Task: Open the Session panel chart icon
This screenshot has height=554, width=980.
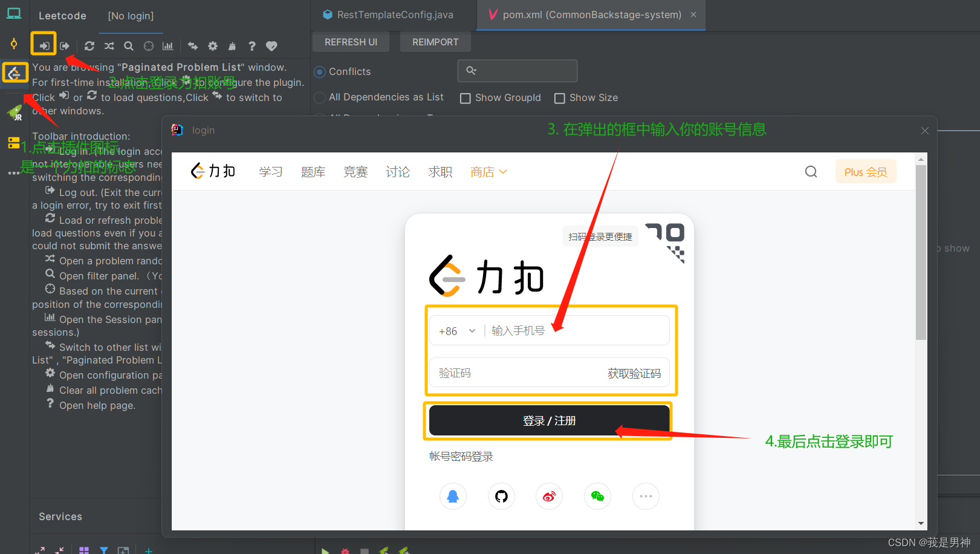Action: click(x=168, y=46)
